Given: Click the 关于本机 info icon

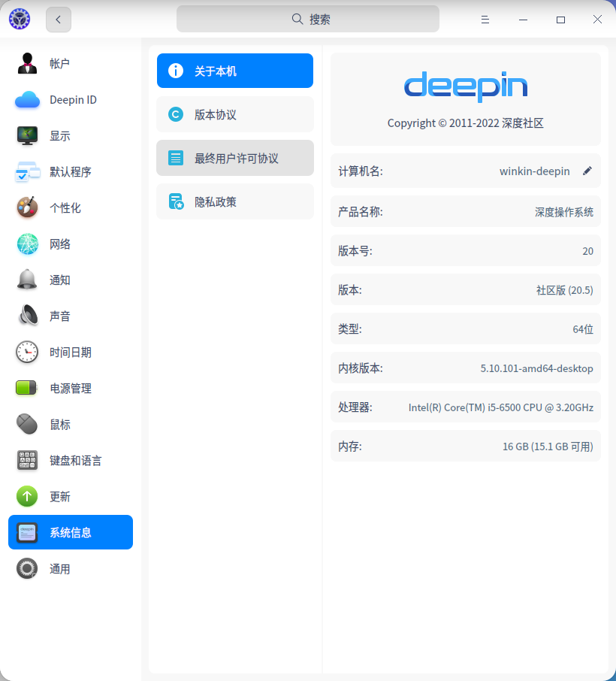Looking at the screenshot, I should tap(176, 71).
